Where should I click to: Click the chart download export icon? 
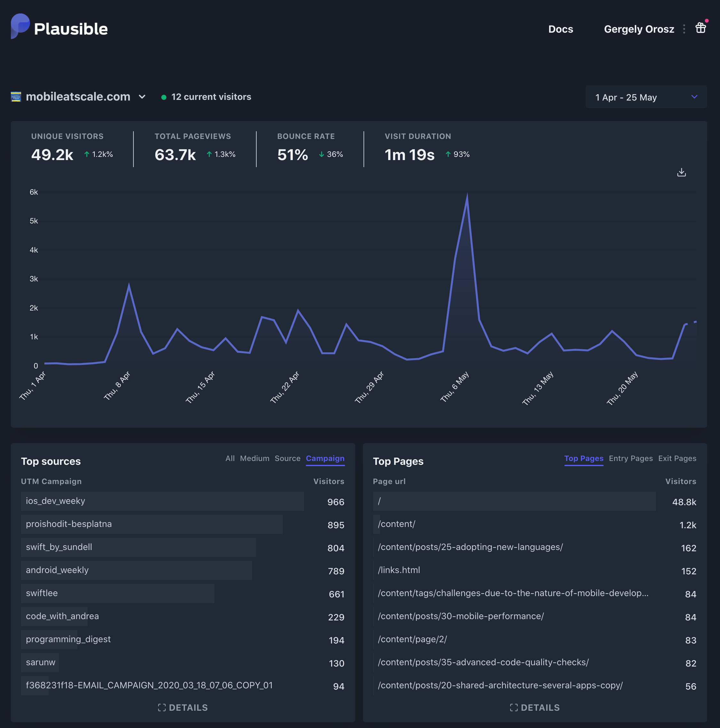[x=681, y=173]
